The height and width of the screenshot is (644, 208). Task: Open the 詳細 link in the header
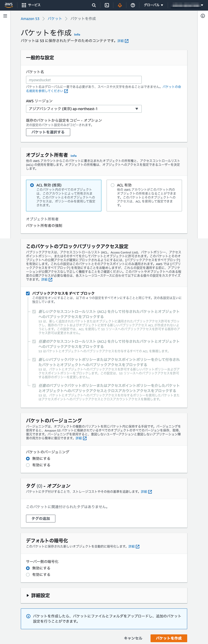coord(120,41)
